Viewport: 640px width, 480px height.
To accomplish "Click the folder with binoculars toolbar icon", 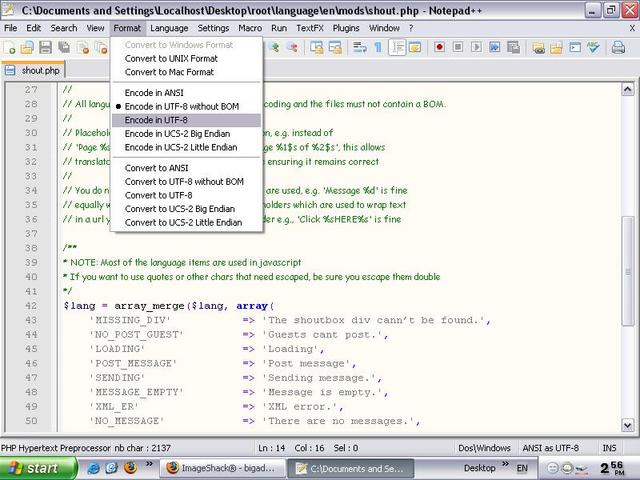I will click(x=538, y=48).
